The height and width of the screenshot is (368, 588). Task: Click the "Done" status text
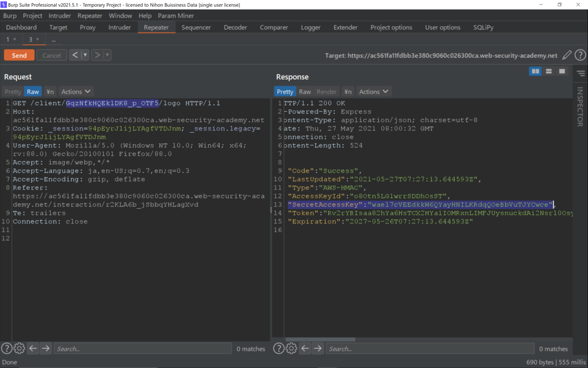click(x=10, y=362)
